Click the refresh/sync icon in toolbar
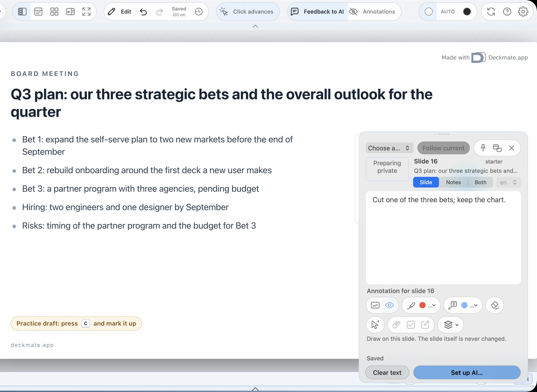Screen dimensions: 537x392 pos(491,12)
